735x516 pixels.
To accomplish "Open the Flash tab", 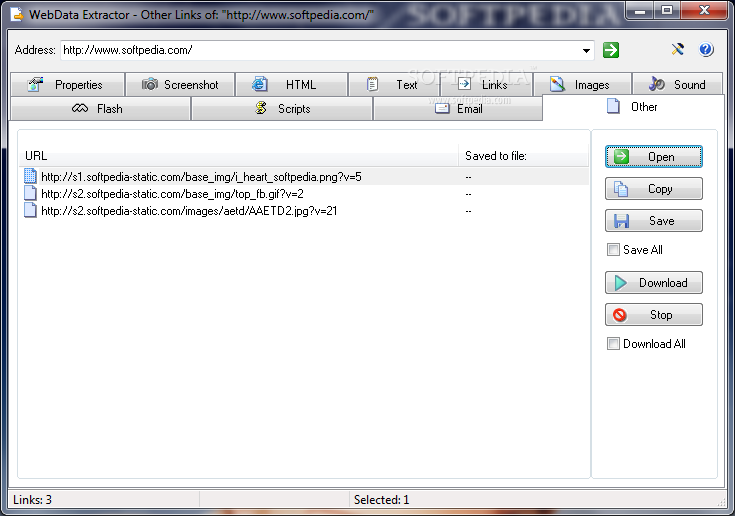I will tap(100, 109).
